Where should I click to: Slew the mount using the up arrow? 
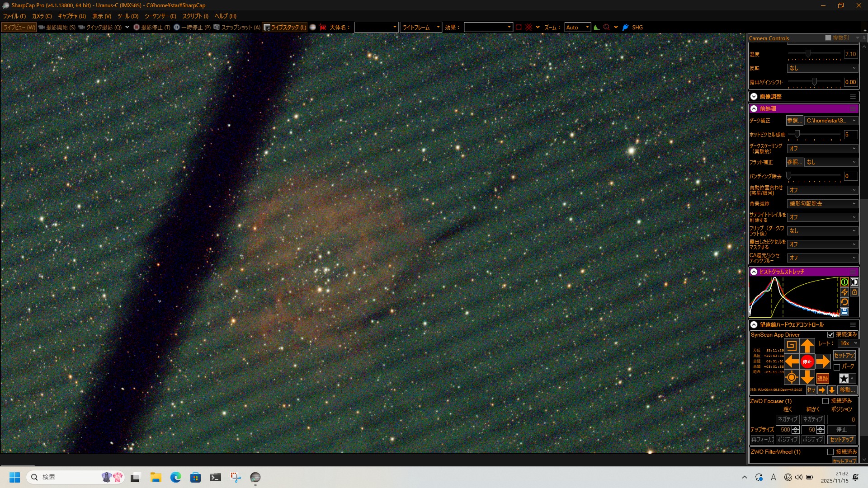pyautogui.click(x=807, y=346)
